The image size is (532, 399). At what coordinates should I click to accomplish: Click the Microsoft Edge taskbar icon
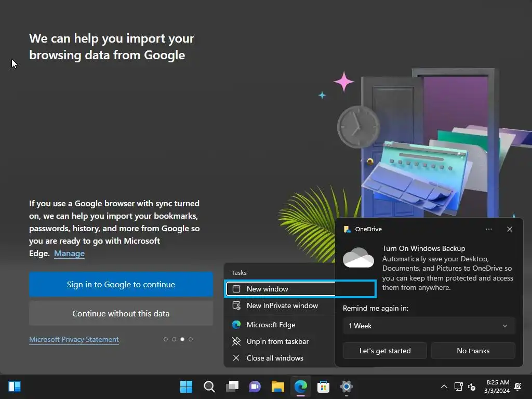point(301,387)
